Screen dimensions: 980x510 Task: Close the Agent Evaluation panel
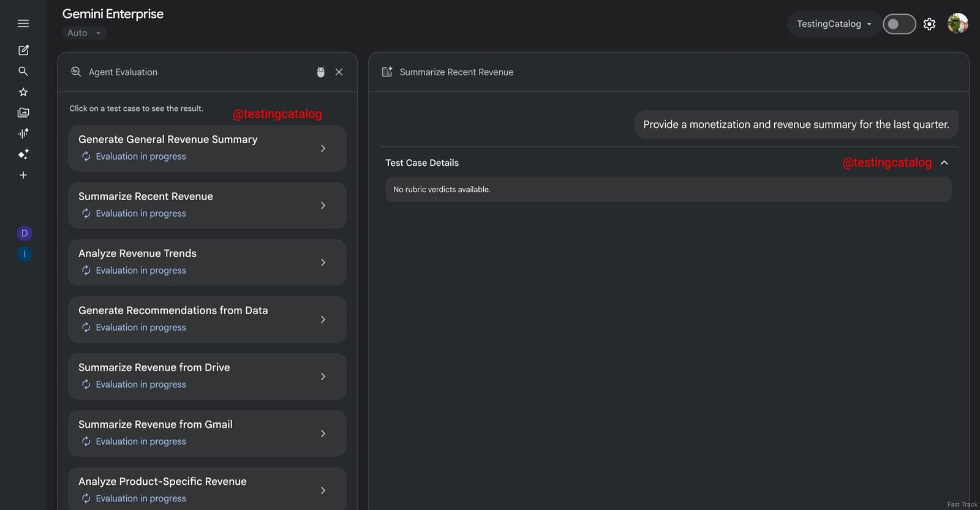point(339,72)
